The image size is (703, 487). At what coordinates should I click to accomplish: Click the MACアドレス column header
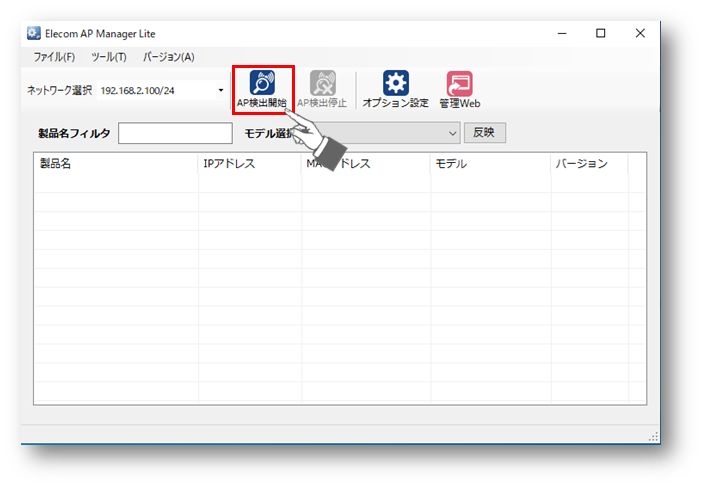[366, 164]
